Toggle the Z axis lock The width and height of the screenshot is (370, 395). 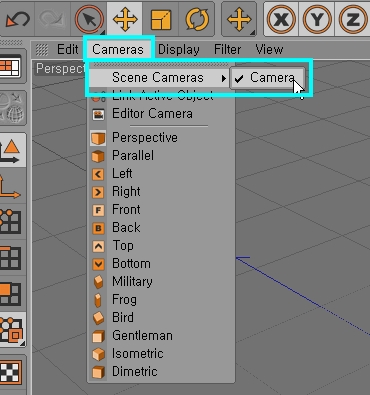tap(353, 19)
